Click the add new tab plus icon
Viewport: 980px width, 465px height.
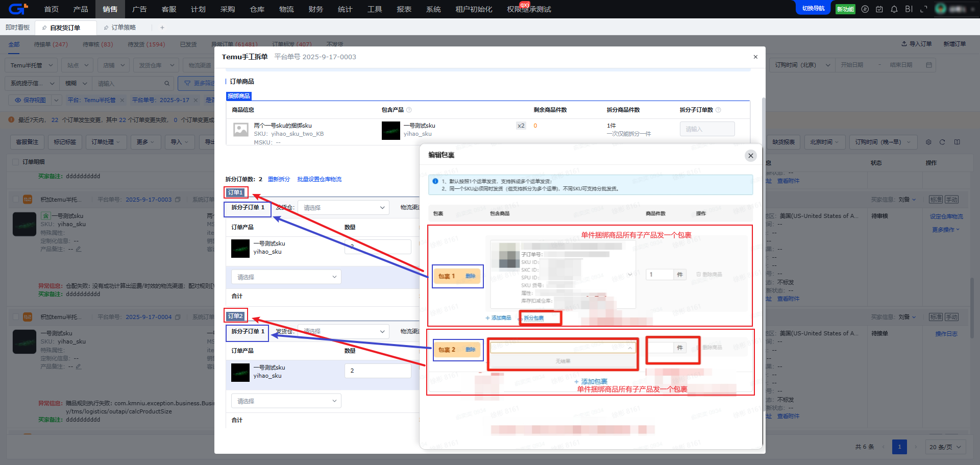pos(162,28)
